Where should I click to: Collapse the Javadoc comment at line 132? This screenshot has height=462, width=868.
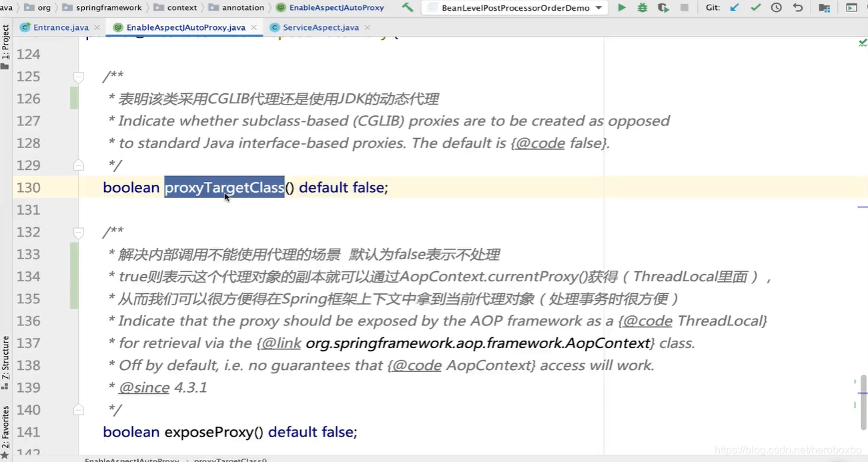(x=78, y=231)
